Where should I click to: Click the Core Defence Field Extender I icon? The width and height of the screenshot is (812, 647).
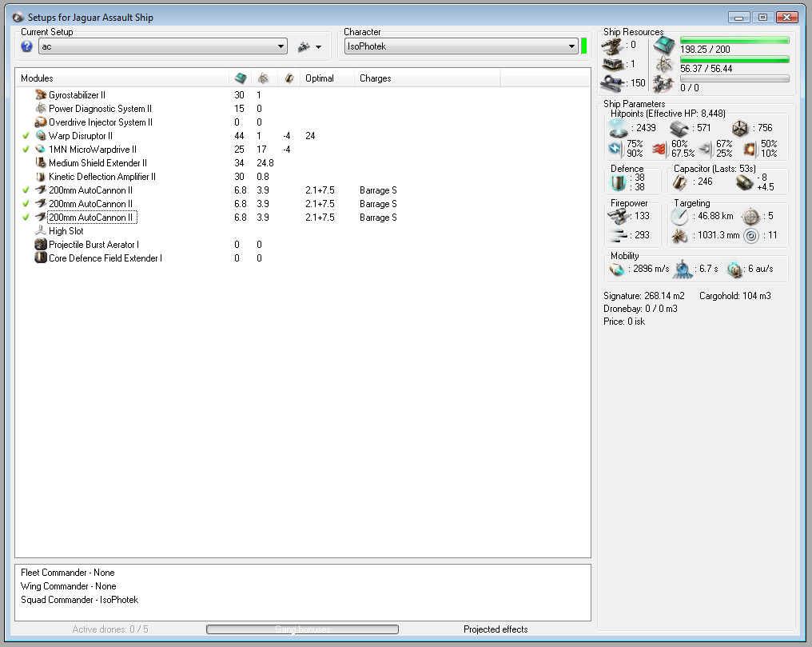click(x=41, y=258)
